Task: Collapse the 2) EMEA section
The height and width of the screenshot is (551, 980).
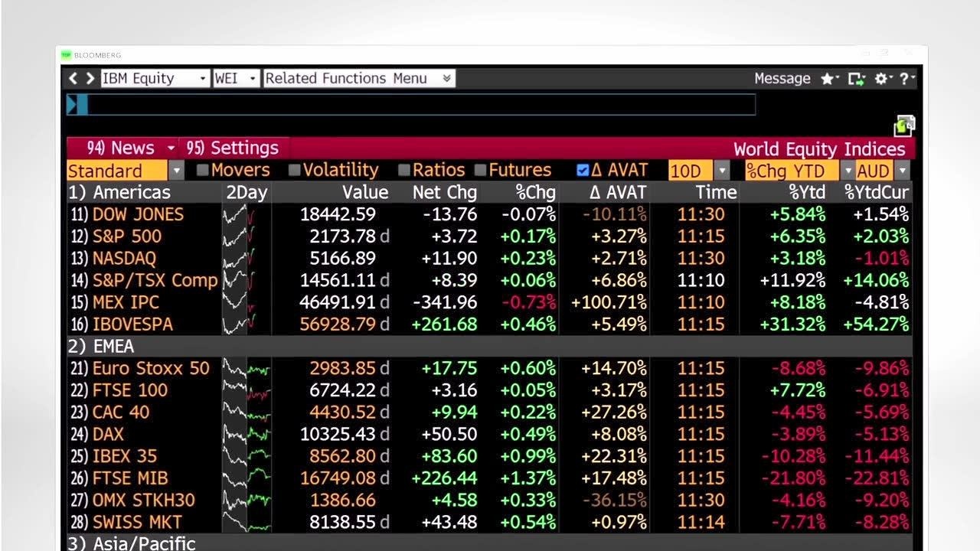Action: coord(101,347)
